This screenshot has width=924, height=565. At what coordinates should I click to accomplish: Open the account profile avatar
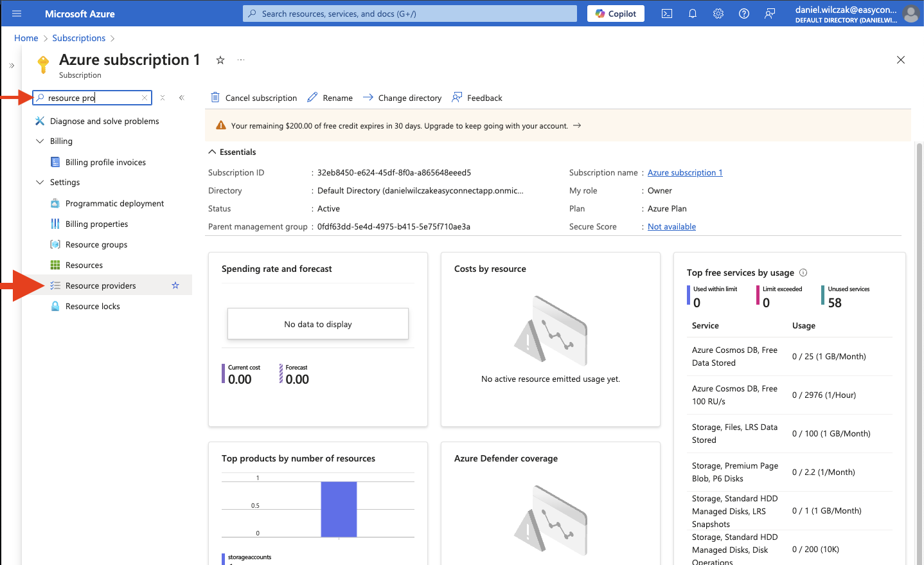click(911, 13)
